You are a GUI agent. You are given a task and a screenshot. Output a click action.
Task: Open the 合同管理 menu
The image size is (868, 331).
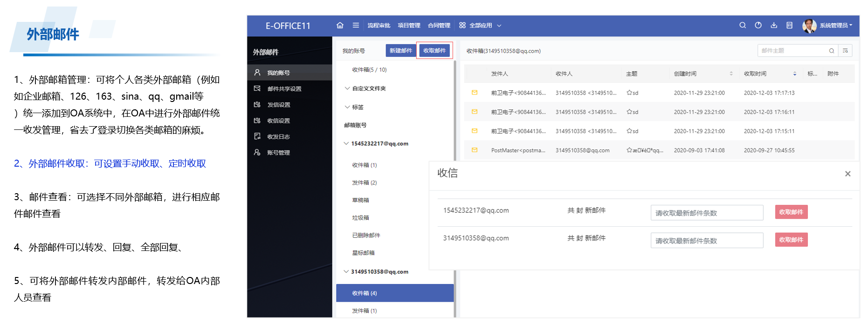[x=439, y=26]
